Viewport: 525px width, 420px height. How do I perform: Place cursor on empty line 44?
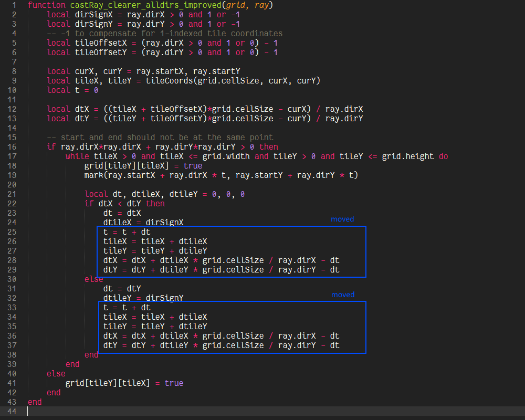[x=157, y=412]
